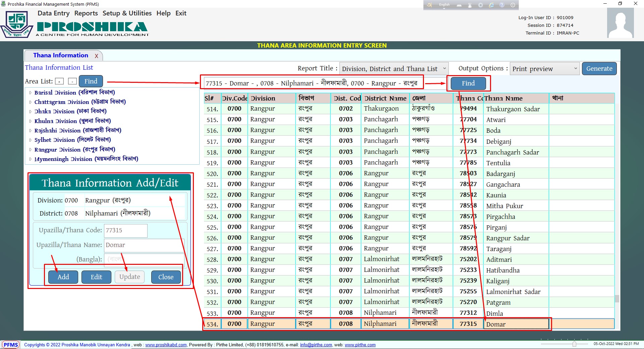Click the Division column header
This screenshot has width=644, height=349.
pos(272,98)
